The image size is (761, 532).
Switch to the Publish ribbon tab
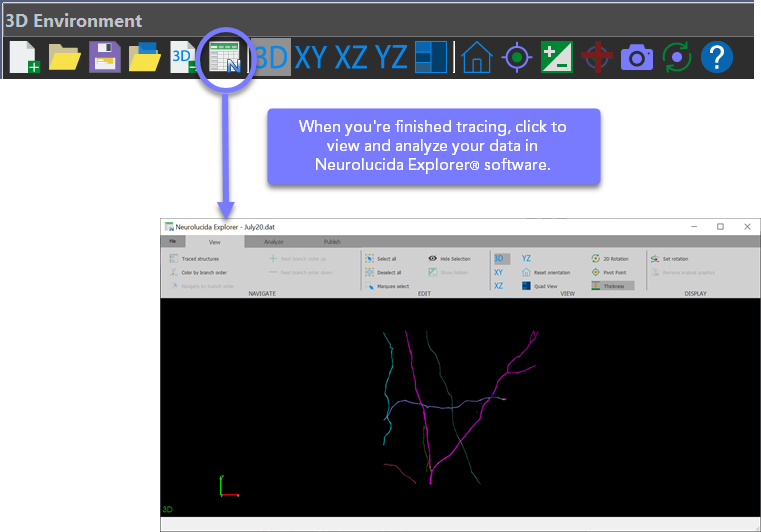pos(332,242)
